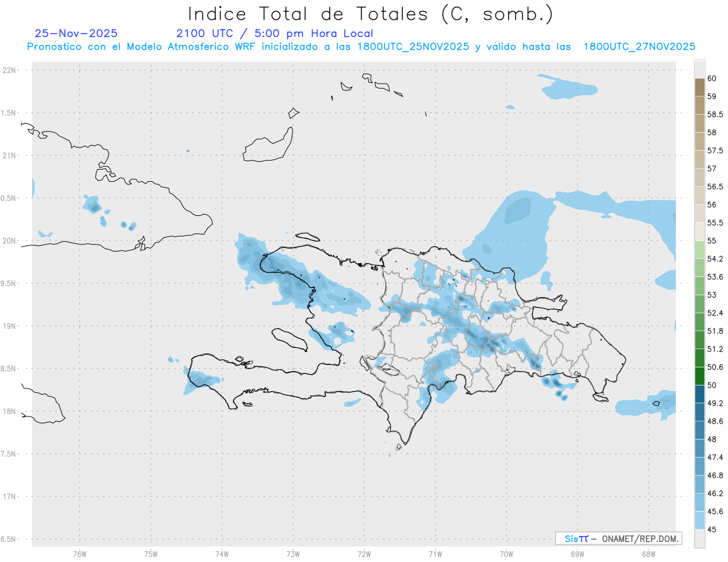This screenshot has width=728, height=562.
Task: Click the '47.4' value on the color scale
Action: click(x=715, y=457)
